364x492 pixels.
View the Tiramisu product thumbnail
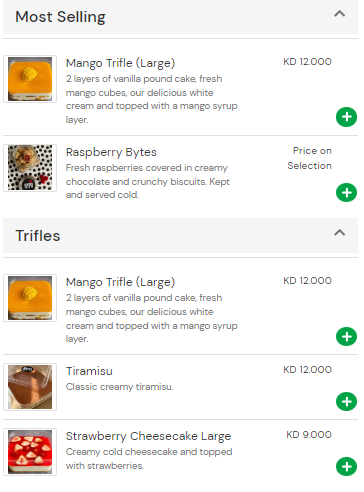(x=30, y=387)
